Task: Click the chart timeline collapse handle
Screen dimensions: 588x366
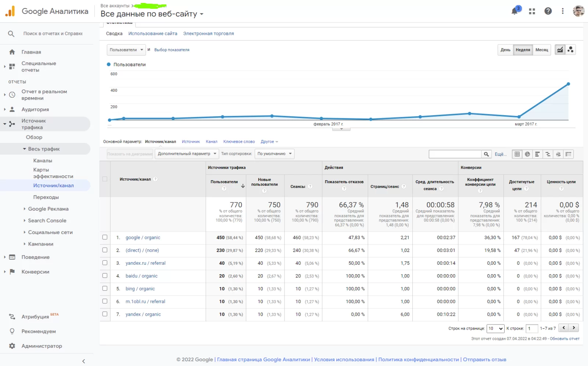Action: [x=341, y=129]
